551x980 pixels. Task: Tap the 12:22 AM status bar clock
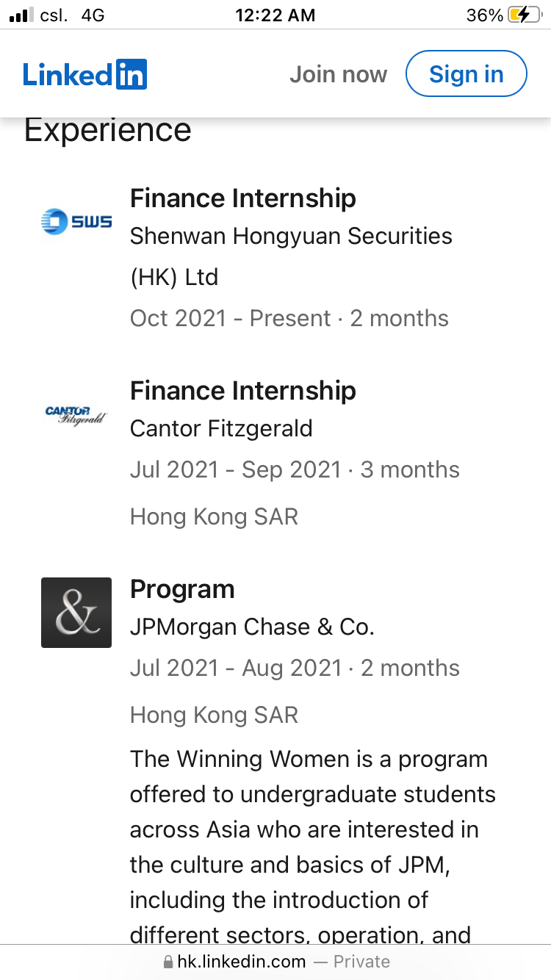point(275,15)
